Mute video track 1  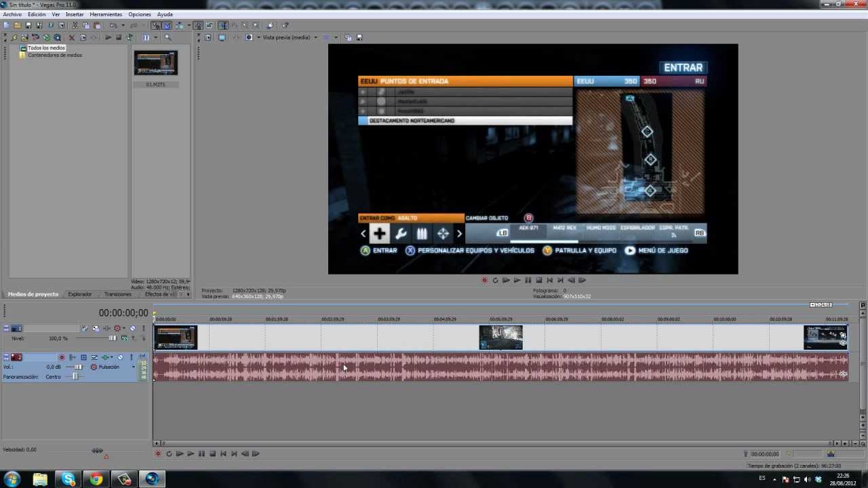[132, 328]
